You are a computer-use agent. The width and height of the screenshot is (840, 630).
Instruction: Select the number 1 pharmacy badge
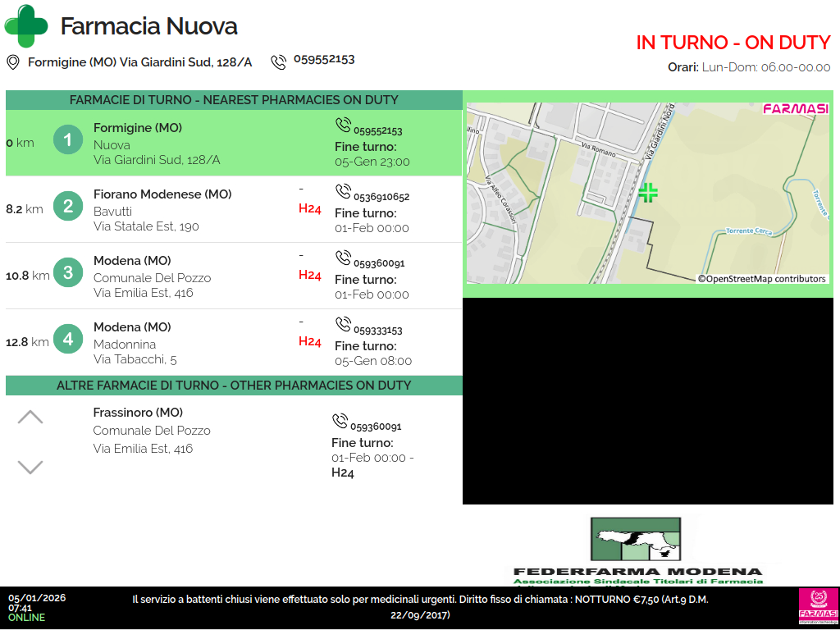coord(68,139)
